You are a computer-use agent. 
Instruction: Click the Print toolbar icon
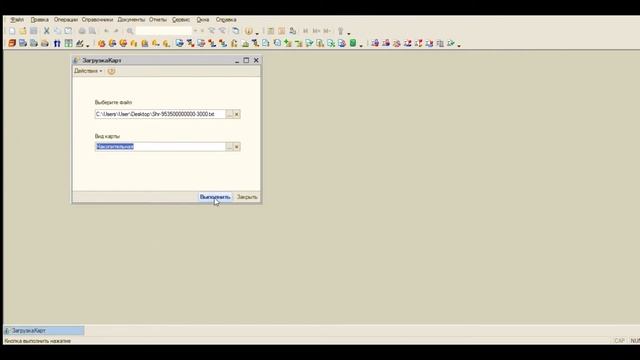pos(82,31)
